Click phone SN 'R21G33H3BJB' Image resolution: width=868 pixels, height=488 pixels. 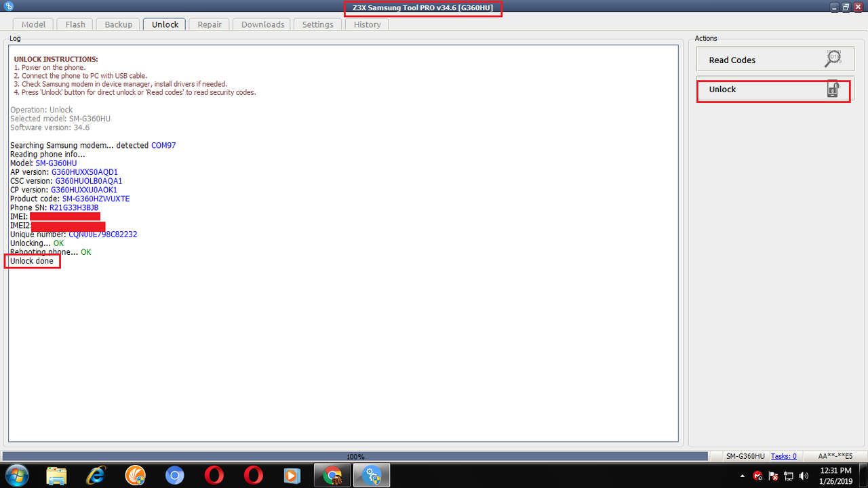coord(74,207)
